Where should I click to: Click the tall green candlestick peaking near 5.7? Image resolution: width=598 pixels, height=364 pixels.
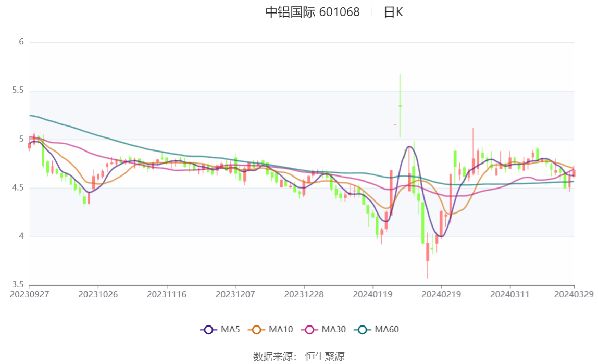[400, 106]
